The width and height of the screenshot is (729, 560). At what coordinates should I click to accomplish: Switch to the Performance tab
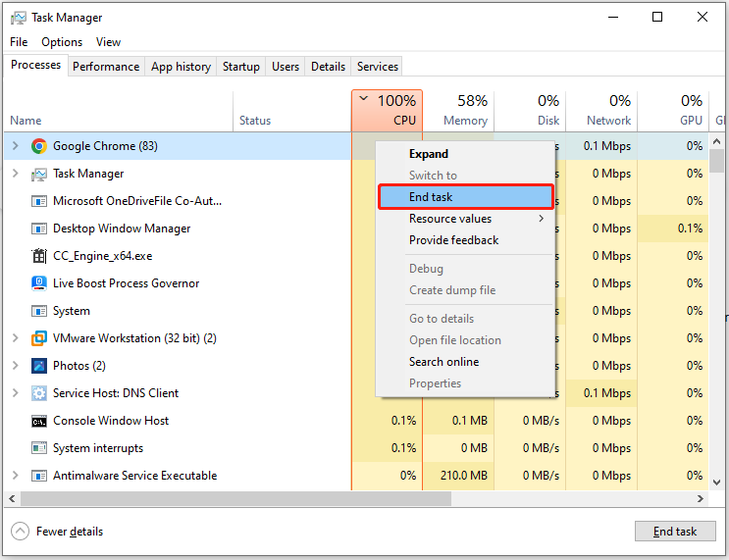click(x=106, y=67)
